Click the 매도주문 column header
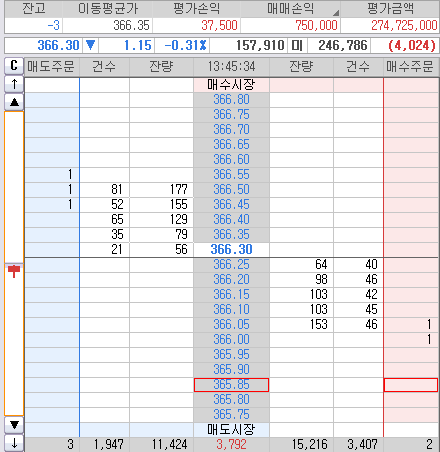 (51, 66)
